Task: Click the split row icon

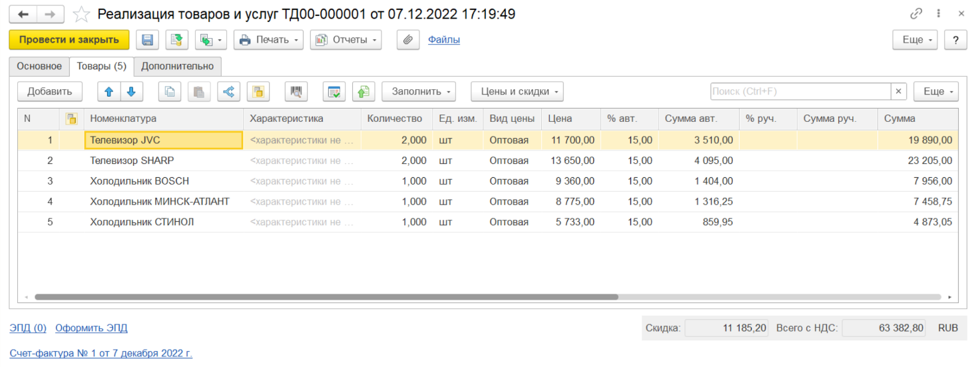Action: (228, 92)
